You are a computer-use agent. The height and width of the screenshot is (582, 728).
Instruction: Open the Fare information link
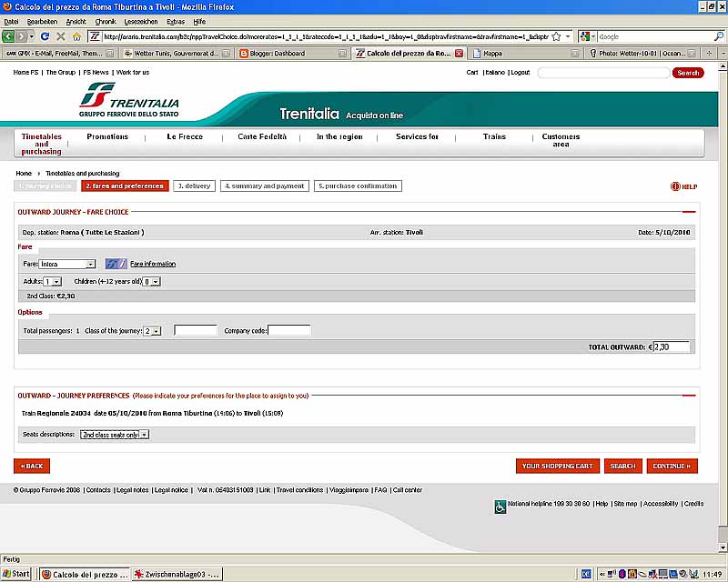point(153,264)
